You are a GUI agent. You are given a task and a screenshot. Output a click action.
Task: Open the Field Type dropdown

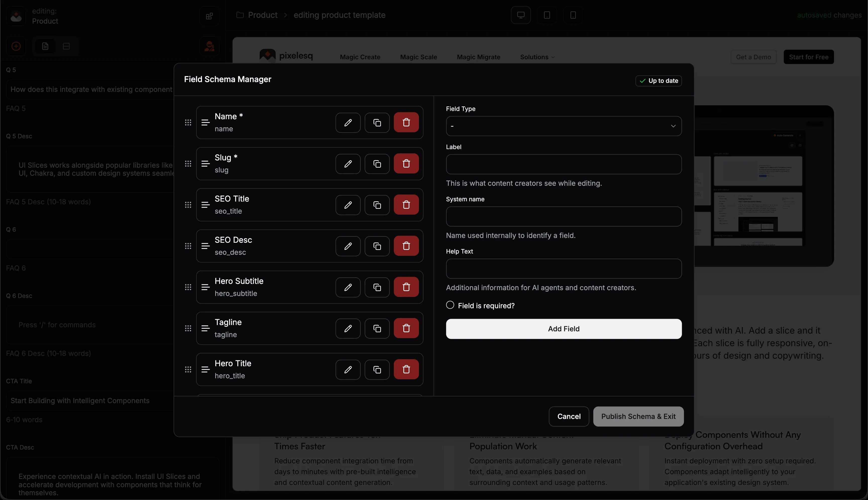click(x=564, y=126)
